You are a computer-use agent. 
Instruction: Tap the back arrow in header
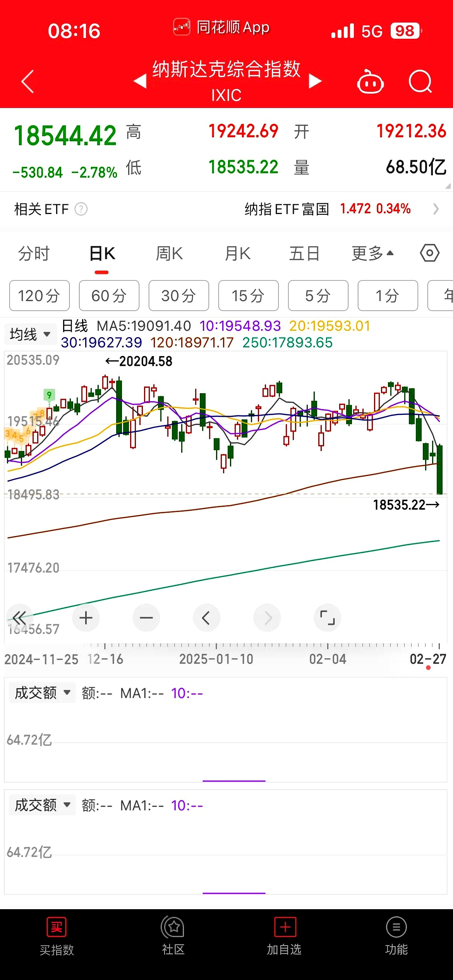pos(27,82)
